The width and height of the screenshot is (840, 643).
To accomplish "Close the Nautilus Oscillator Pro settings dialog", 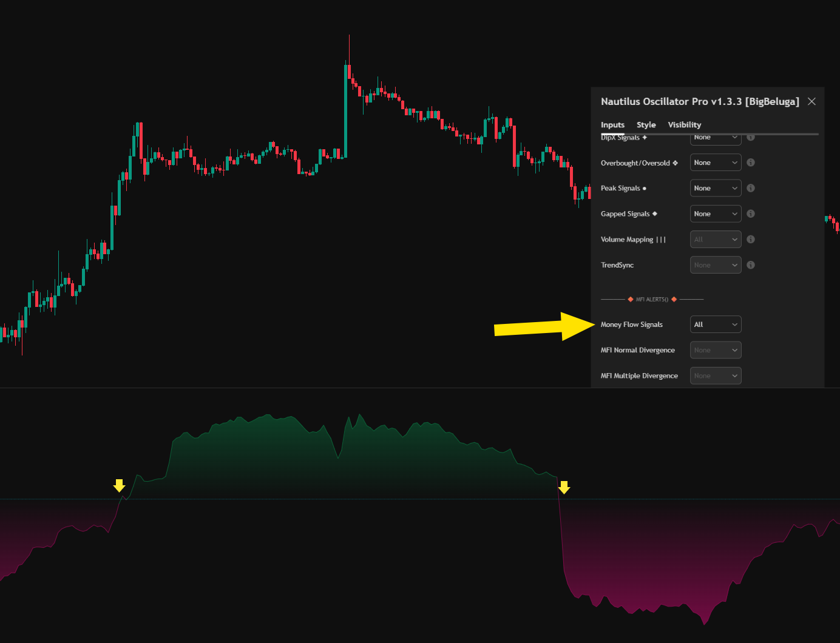I will [x=811, y=101].
